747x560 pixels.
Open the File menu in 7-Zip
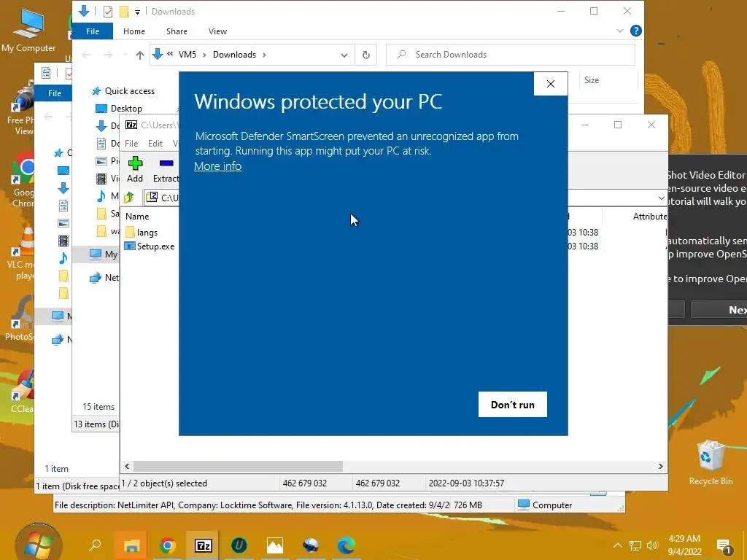[131, 144]
